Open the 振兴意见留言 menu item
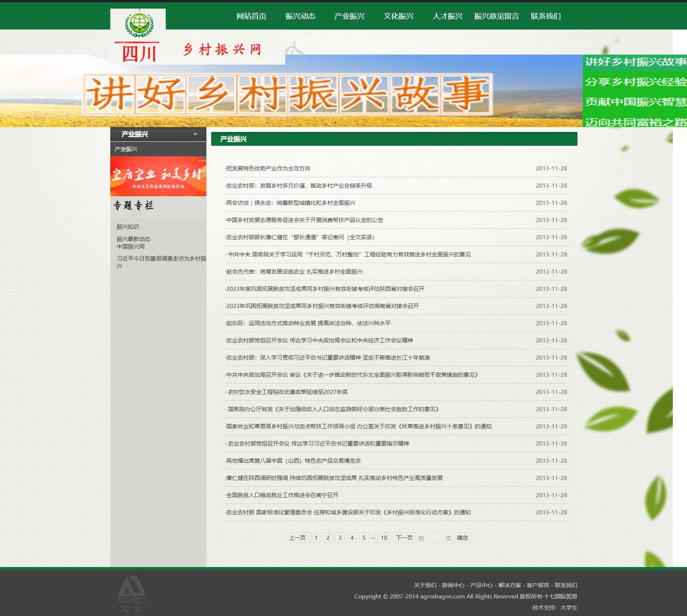Viewport: 687px width, 616px height. coord(496,16)
